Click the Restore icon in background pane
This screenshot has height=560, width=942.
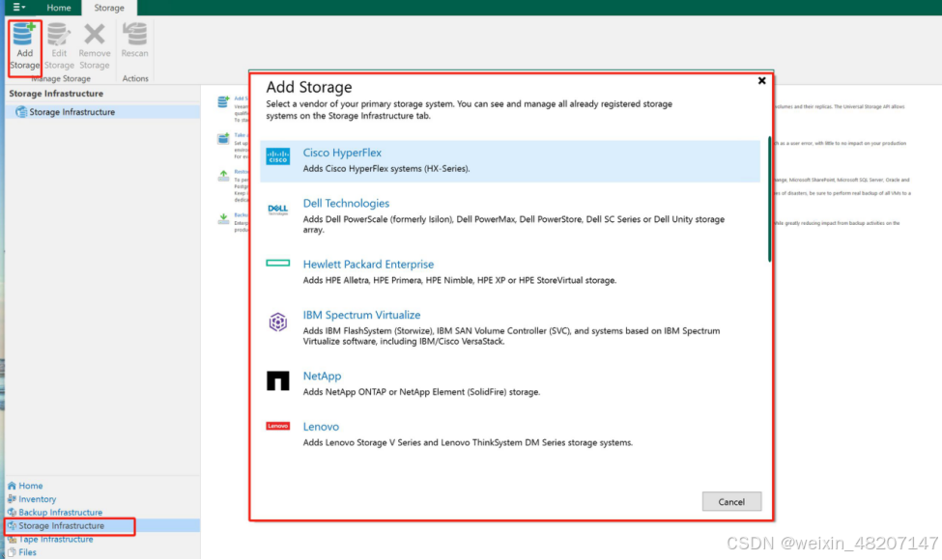point(223,176)
